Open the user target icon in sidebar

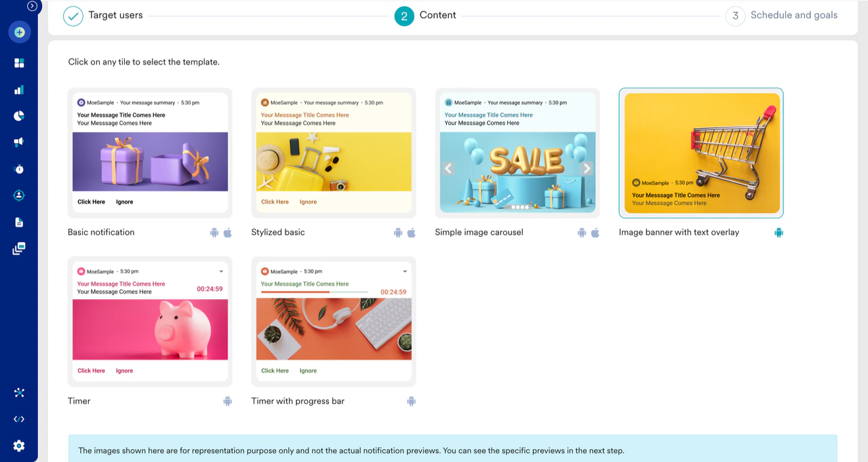[x=19, y=195]
